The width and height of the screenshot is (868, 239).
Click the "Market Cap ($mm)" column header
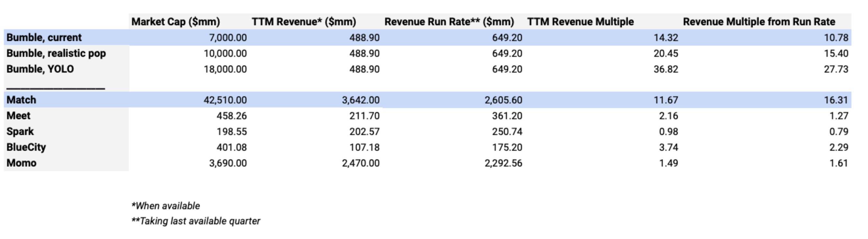(176, 22)
